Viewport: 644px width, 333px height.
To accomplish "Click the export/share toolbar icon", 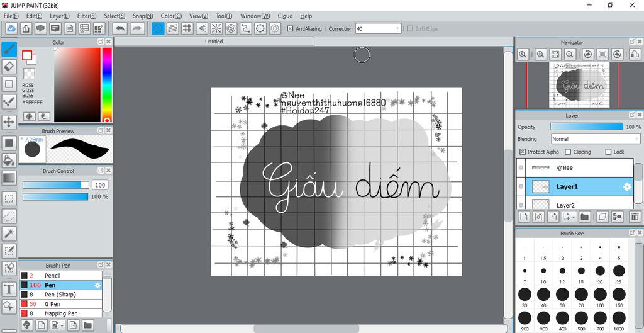I will pos(26,28).
